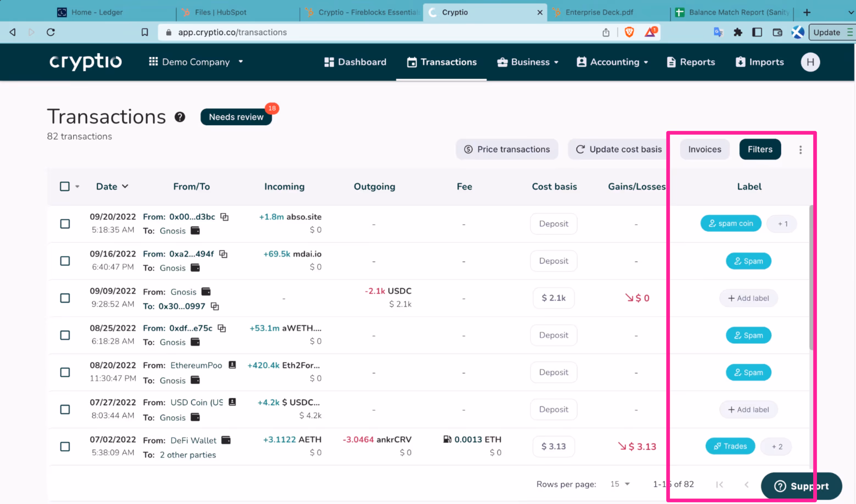Click the Update cost basis button
Viewport: 856px width, 504px height.
click(x=619, y=150)
